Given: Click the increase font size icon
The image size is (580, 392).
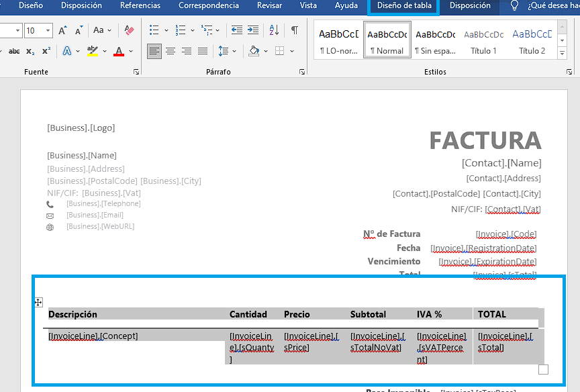Looking at the screenshot, I should pos(62,31).
